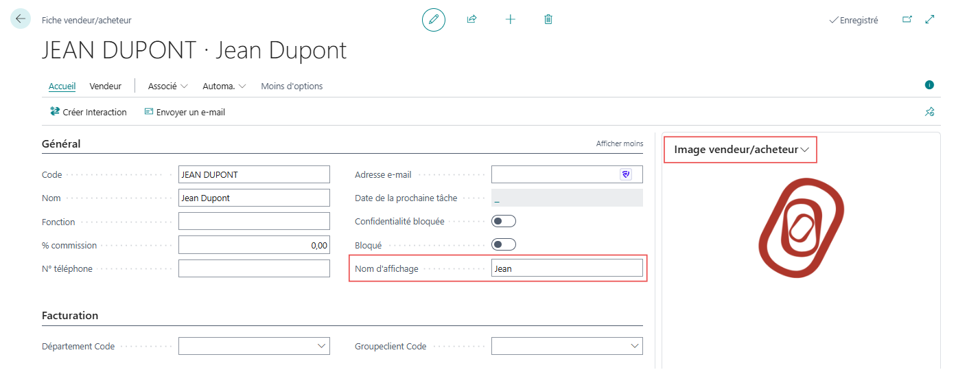Click the Fonction input field
Viewport: 980px width, 370px height.
[x=254, y=221]
